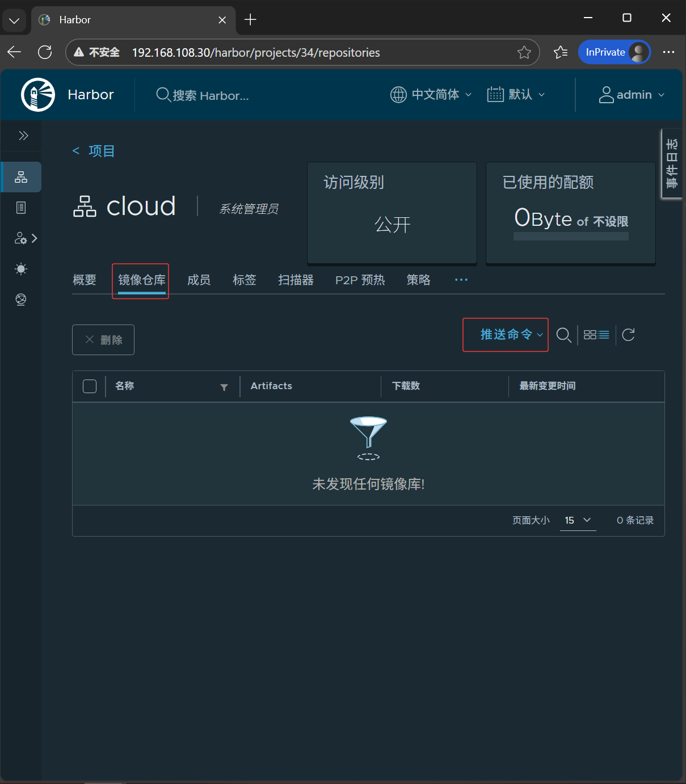Toggle the light/dark theme sun icon
This screenshot has width=686, height=784.
pyautogui.click(x=21, y=269)
